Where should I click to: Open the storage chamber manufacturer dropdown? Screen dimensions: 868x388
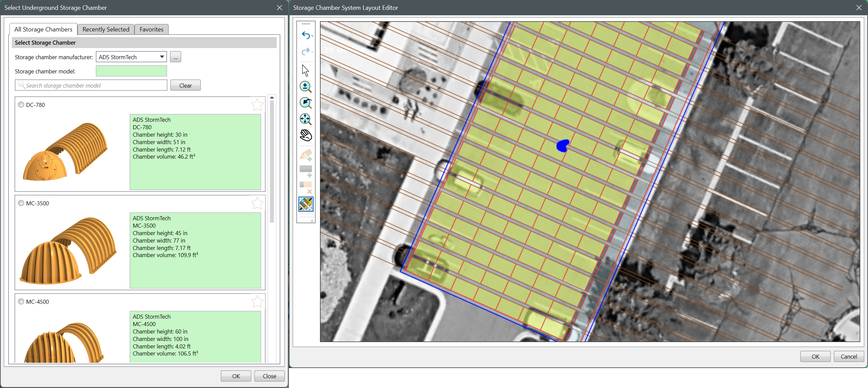162,57
